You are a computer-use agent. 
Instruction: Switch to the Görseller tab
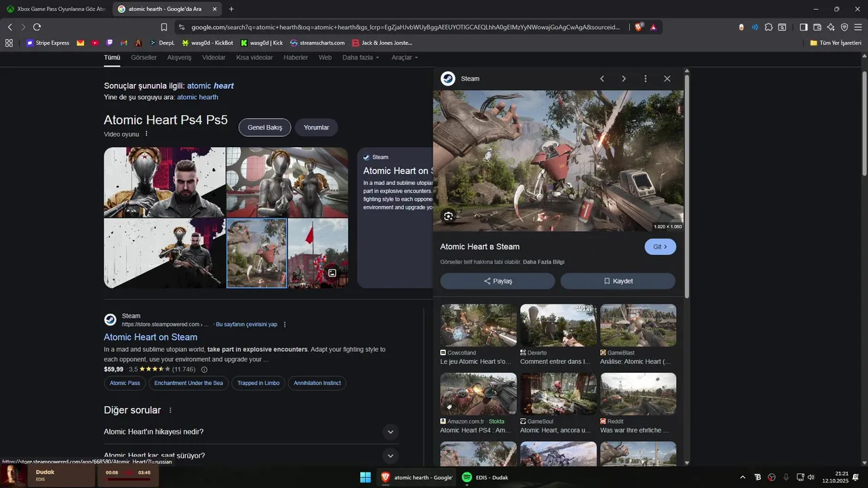144,58
